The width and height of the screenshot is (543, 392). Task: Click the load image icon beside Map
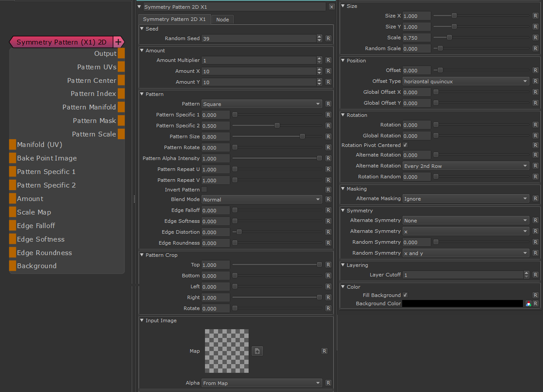point(257,351)
